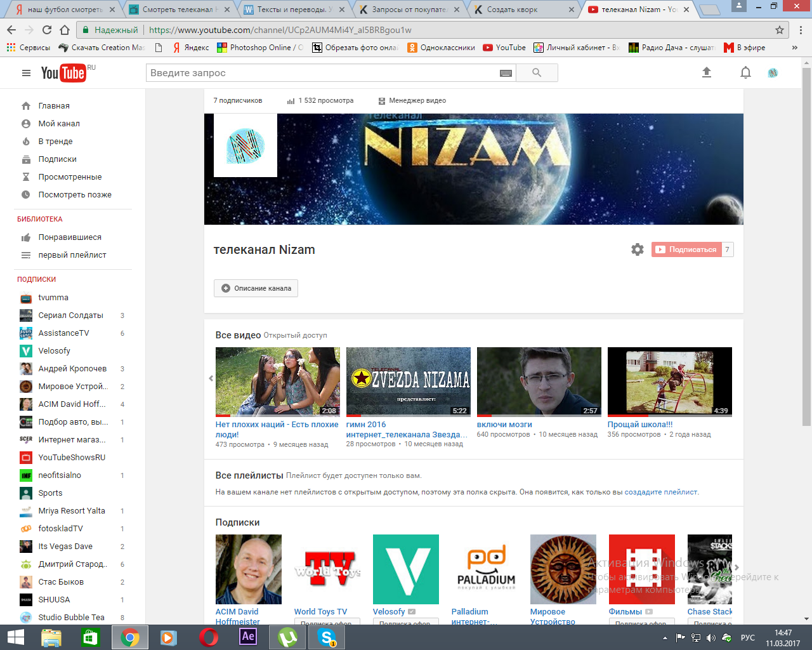Open the Windows Store taskbar icon
Image resolution: width=812 pixels, height=650 pixels.
91,637
